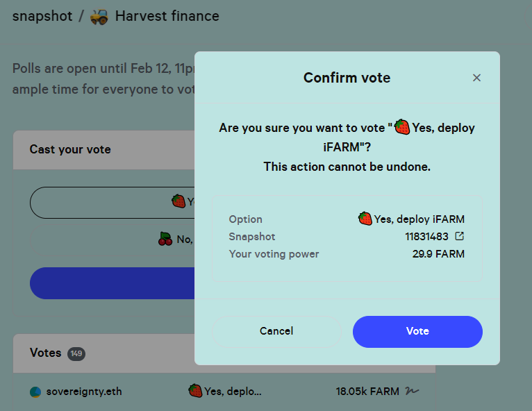The width and height of the screenshot is (532, 411).
Task: Cancel the vote confirmation
Action: pos(276,332)
